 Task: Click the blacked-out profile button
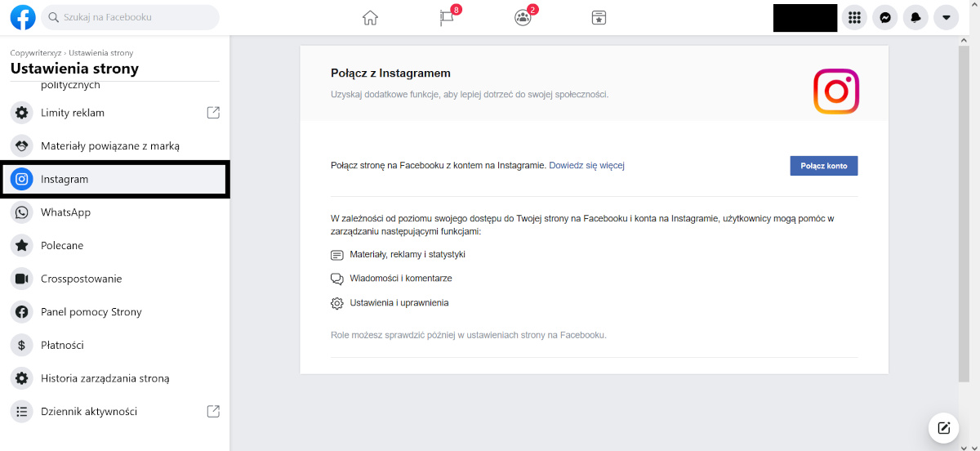coord(805,18)
